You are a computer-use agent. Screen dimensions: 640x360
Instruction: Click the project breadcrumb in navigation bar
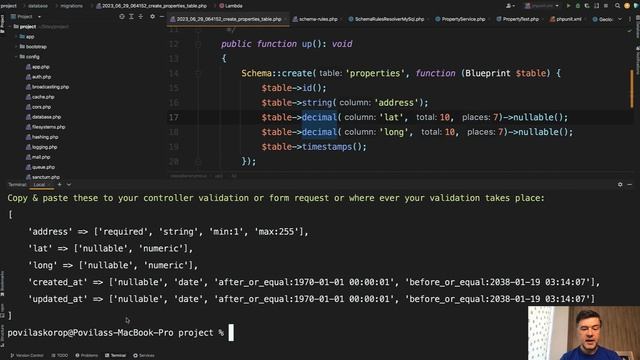tap(9, 6)
